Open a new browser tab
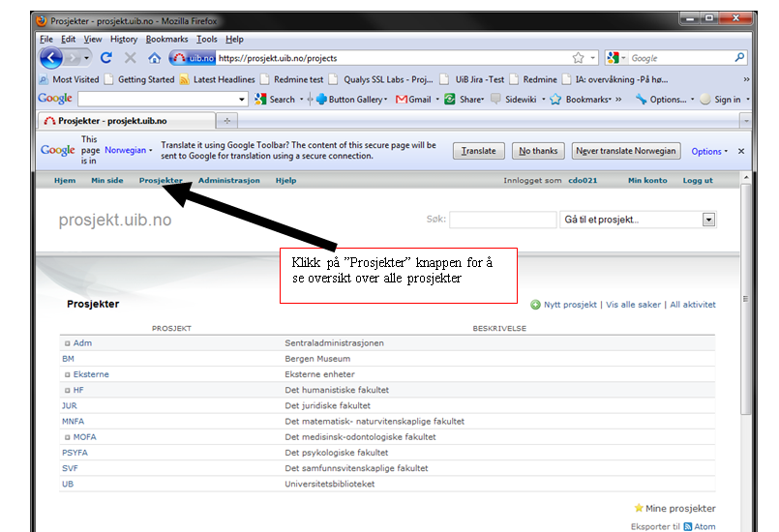779x532 pixels. click(227, 120)
